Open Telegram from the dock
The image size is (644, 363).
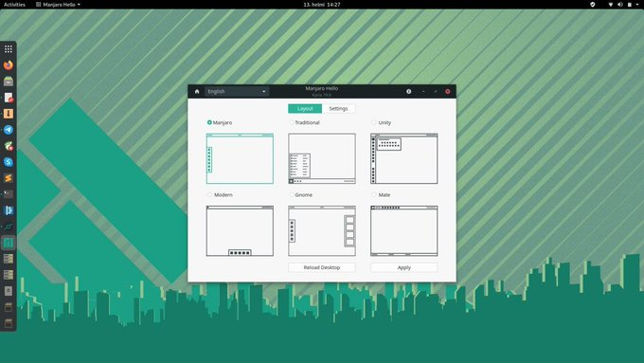pyautogui.click(x=9, y=130)
